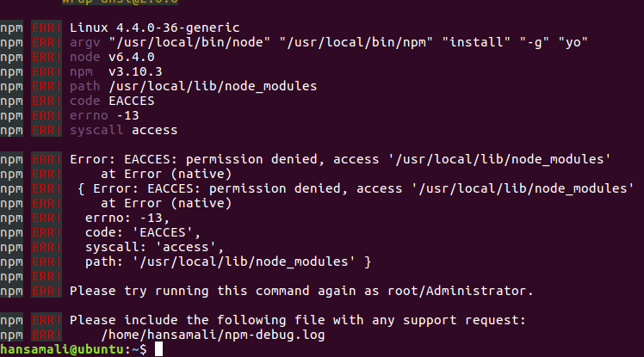
Task: Click the terminal cursor block at the prompt
Action: click(x=158, y=349)
